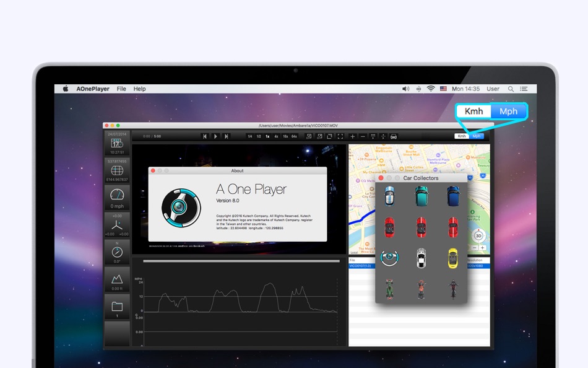588x368 pixels.
Task: Start video playback with the play button
Action: 215,136
